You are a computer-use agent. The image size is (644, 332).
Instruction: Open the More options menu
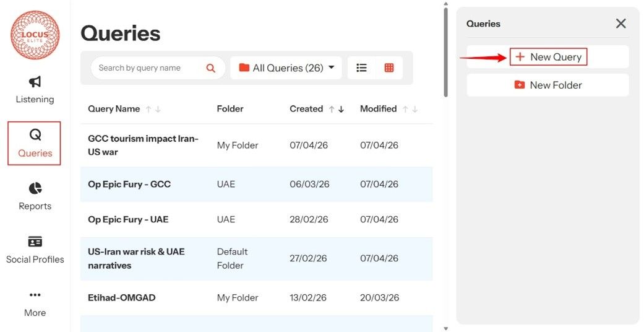point(35,303)
